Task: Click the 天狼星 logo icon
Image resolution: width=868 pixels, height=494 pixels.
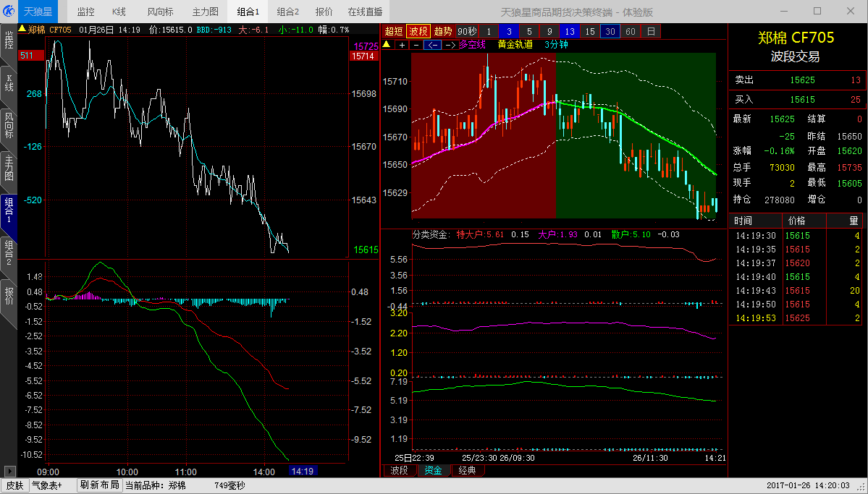Action: tap(9, 11)
